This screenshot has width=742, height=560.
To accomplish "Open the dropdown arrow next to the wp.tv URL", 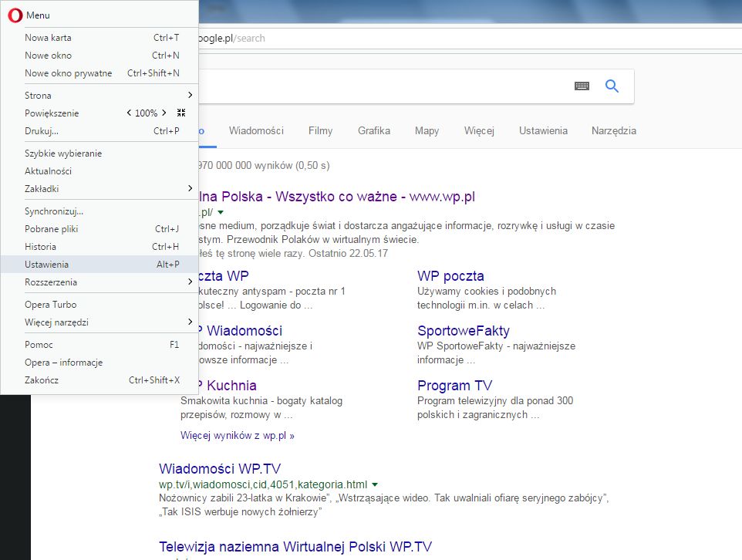I will pyautogui.click(x=375, y=484).
